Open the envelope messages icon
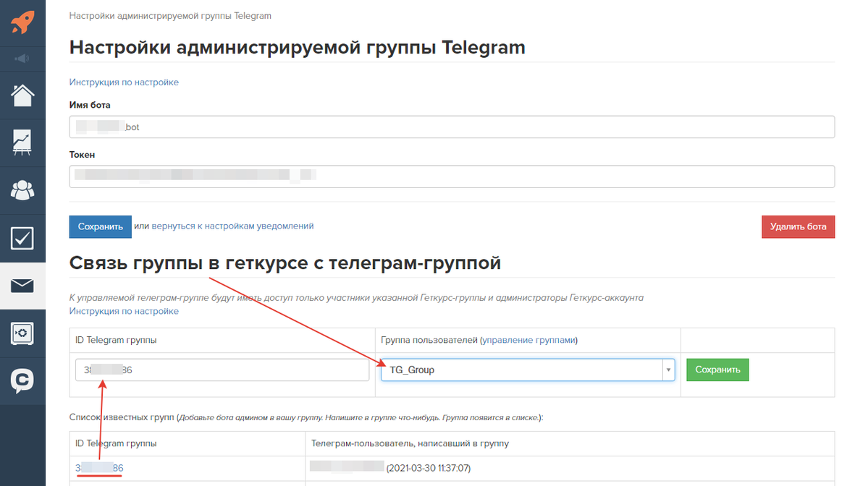The image size is (868, 486). pyautogui.click(x=22, y=285)
